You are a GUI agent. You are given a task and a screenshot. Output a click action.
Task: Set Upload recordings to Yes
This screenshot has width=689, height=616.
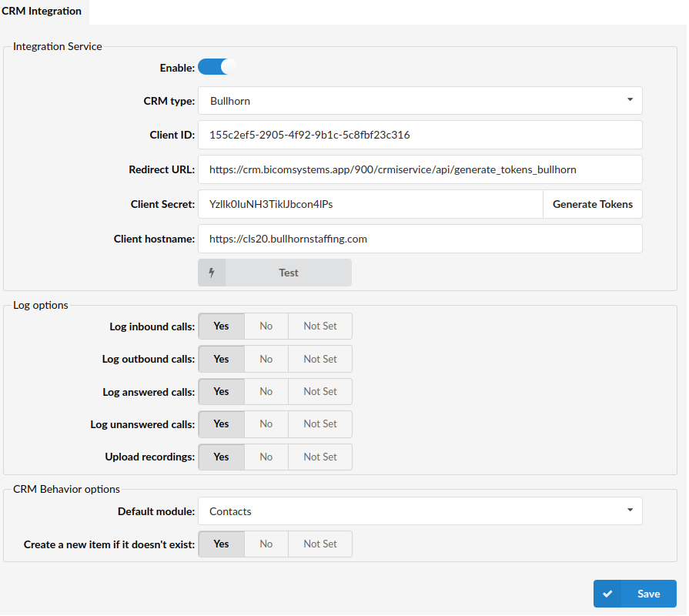point(222,457)
